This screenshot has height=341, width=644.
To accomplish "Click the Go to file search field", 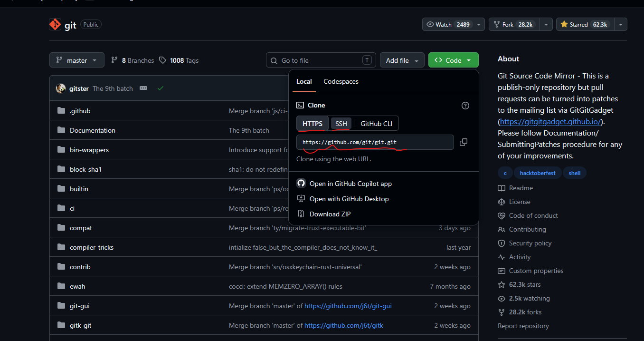I will point(321,60).
